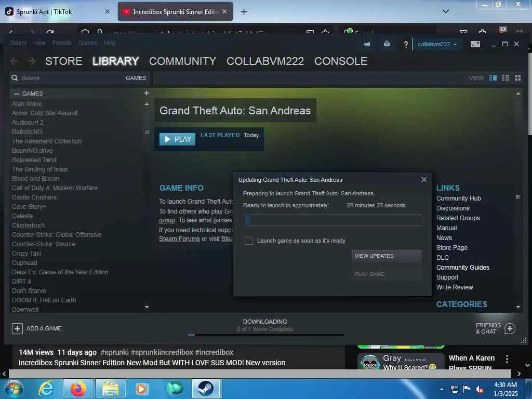Click the update progress bar in dialog
532x399 pixels.
click(332, 220)
